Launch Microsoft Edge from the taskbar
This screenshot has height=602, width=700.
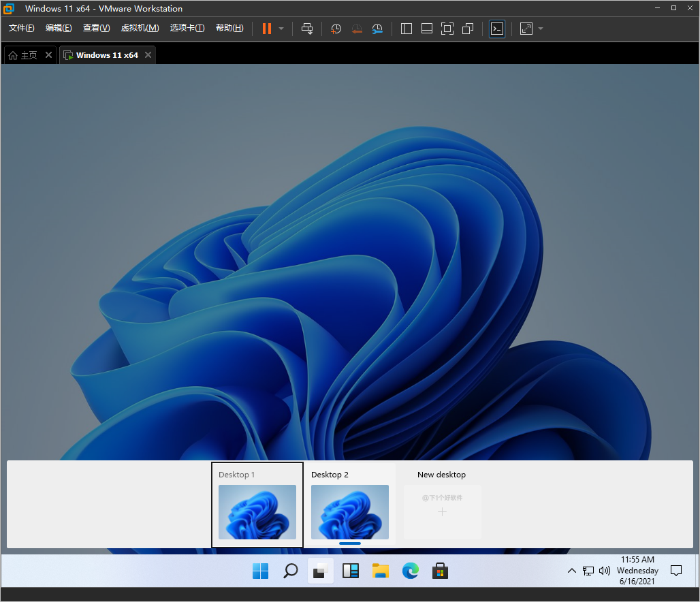point(410,571)
